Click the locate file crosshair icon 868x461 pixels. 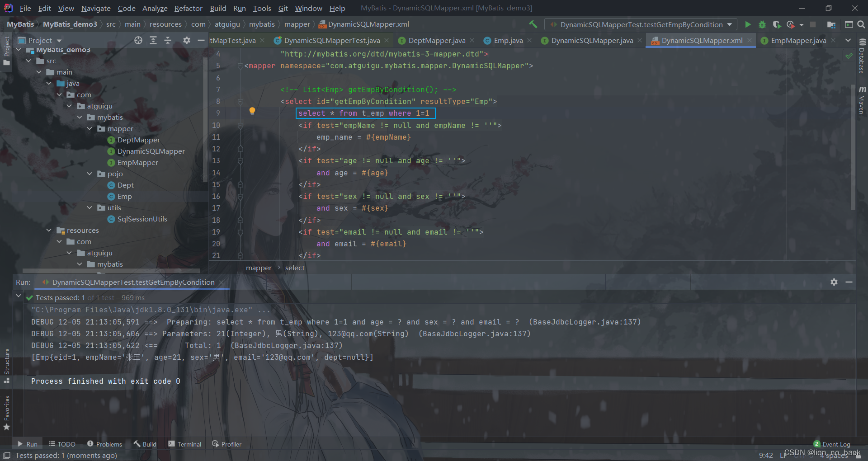[x=138, y=40]
